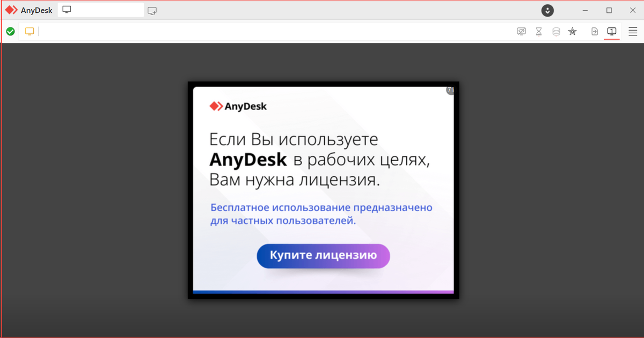The width and height of the screenshot is (644, 338).
Task: Open the database stack icon
Action: click(x=557, y=32)
